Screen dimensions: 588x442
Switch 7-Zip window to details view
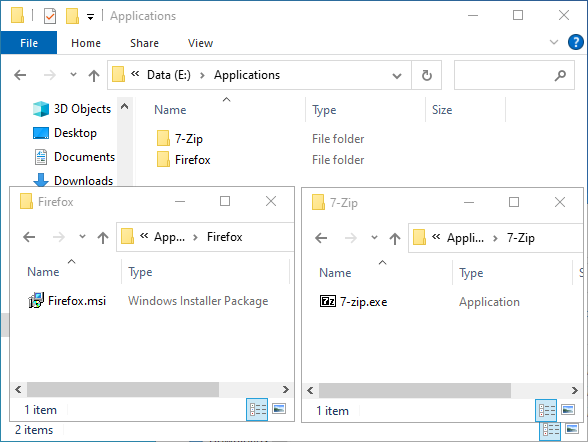tap(546, 410)
